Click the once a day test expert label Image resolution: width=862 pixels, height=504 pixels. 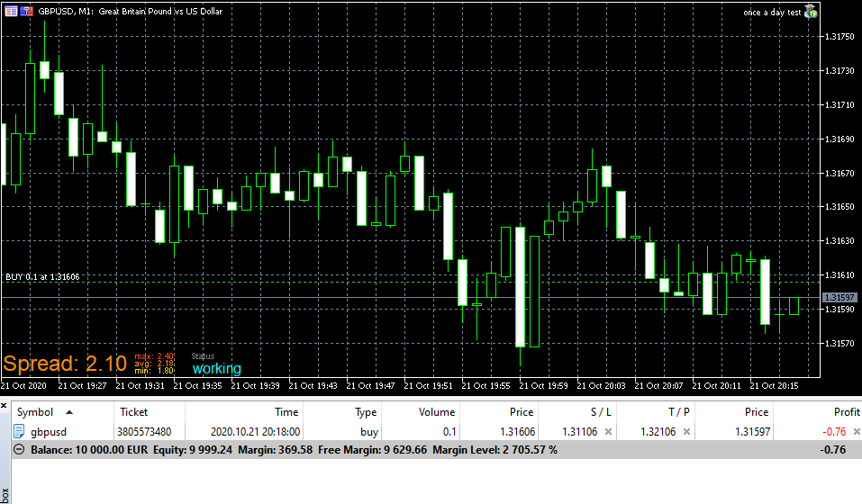click(x=772, y=12)
